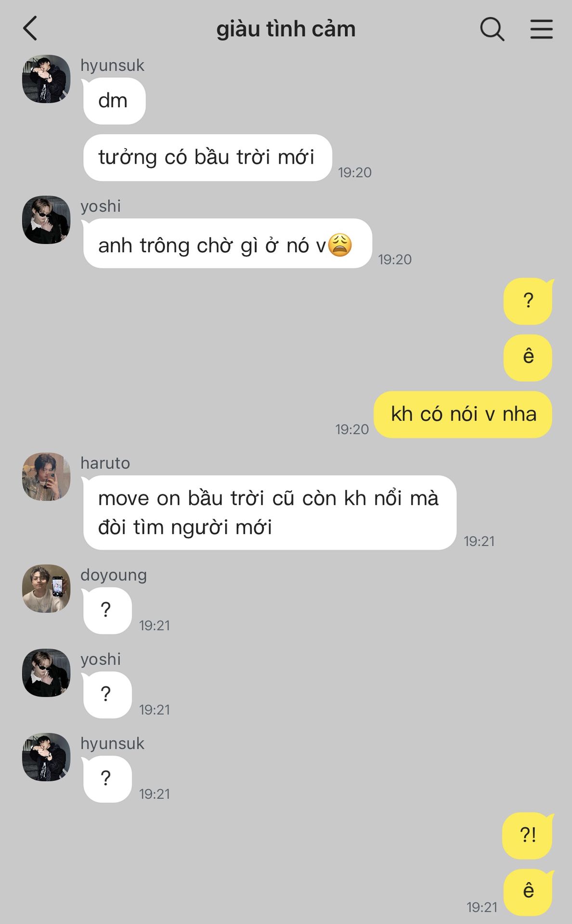Open the hamburger menu icon
This screenshot has width=572, height=924.
click(x=541, y=29)
